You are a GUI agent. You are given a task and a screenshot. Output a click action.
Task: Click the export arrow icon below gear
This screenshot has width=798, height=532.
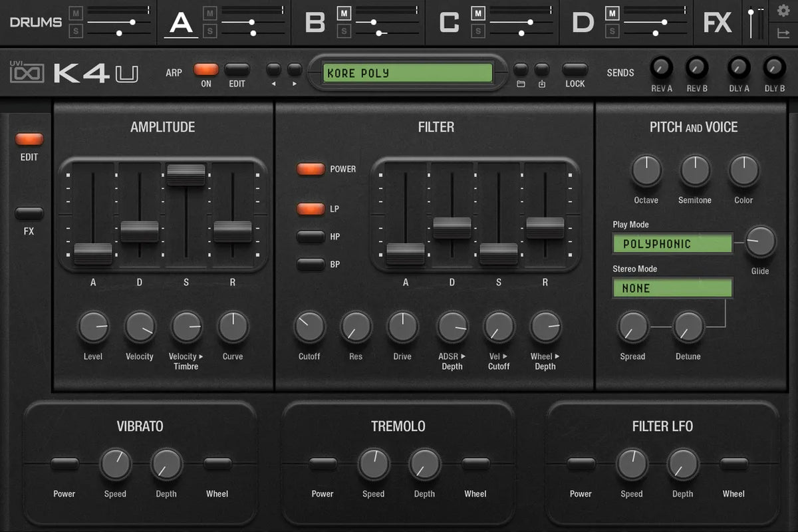pos(783,33)
